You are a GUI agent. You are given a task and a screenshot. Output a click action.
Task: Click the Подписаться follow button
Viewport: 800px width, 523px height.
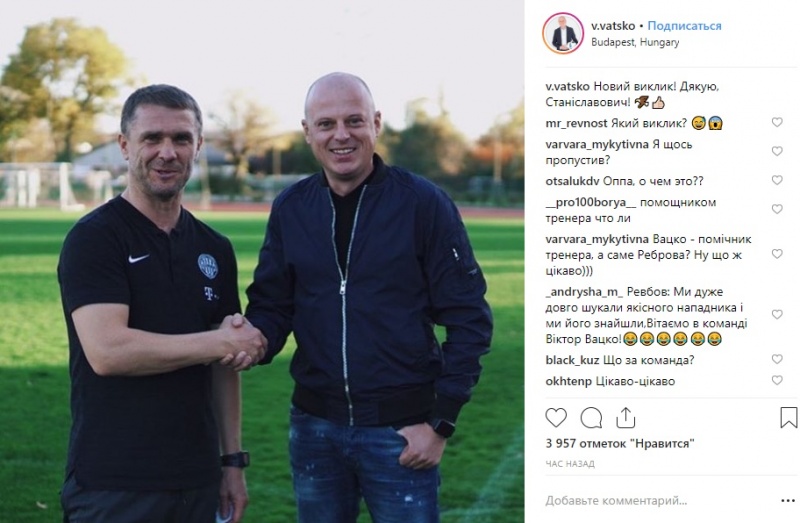[684, 26]
